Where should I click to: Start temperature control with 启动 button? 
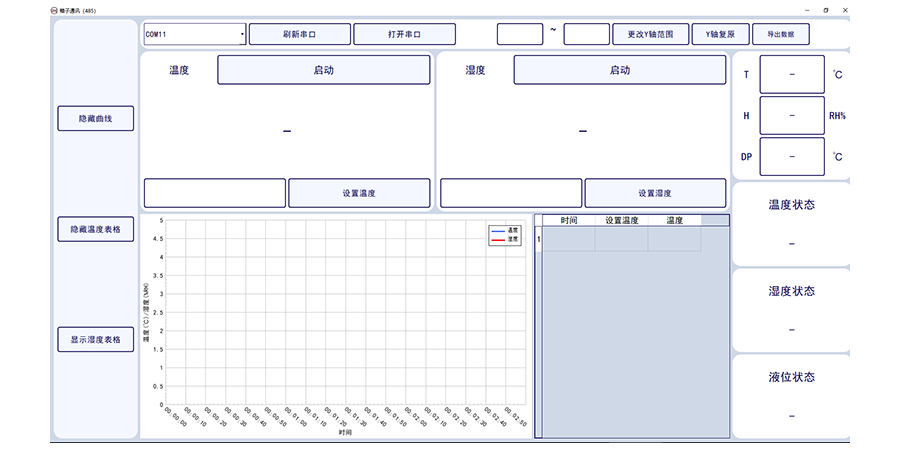click(324, 70)
